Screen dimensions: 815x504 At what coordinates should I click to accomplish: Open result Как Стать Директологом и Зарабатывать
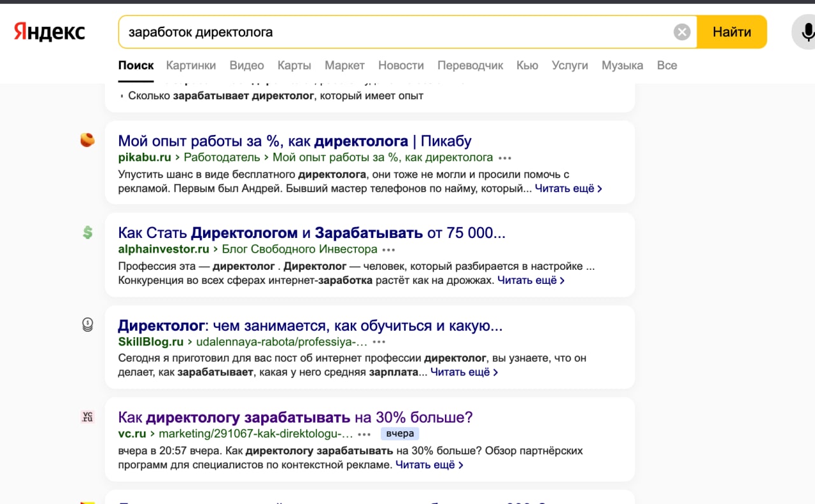click(x=312, y=233)
